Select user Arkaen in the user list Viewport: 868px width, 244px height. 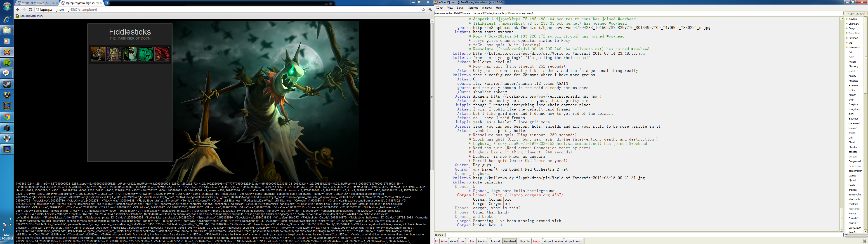[x=852, y=95]
